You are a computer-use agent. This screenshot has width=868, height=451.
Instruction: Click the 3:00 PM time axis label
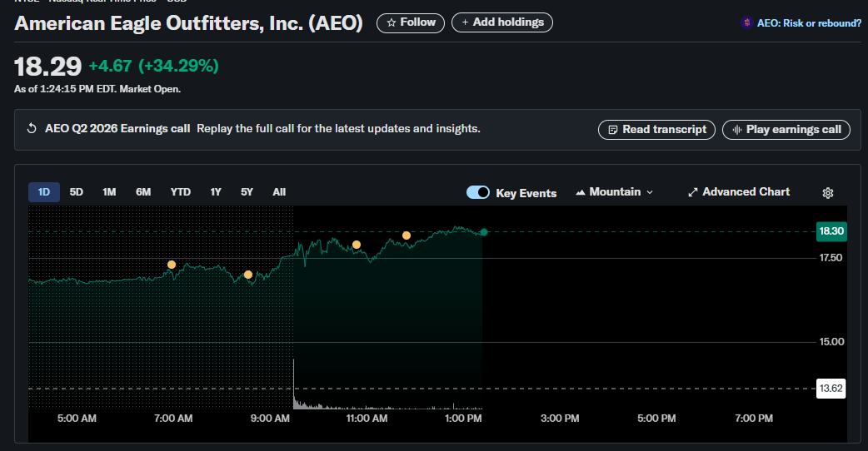pos(560,419)
